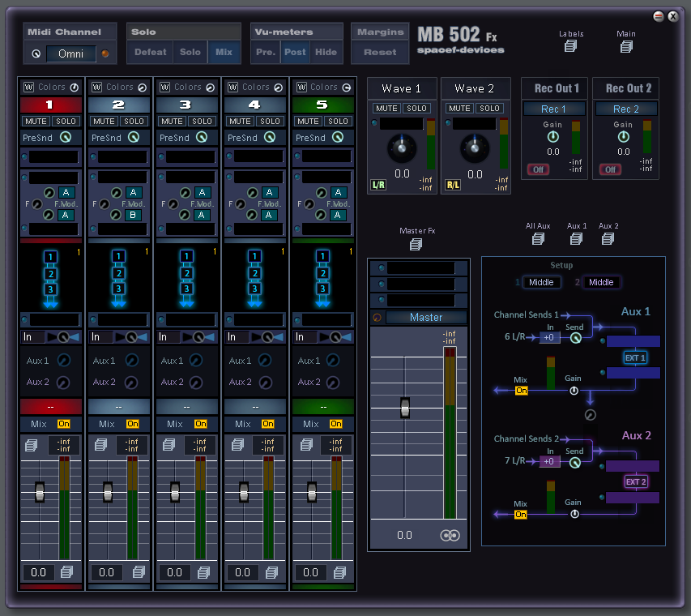Open channel 2 F.Mod B selector

[133, 215]
